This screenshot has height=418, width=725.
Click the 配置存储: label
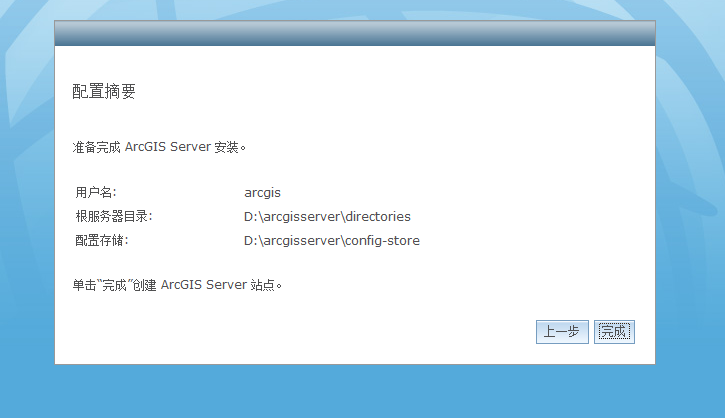pyautogui.click(x=102, y=240)
